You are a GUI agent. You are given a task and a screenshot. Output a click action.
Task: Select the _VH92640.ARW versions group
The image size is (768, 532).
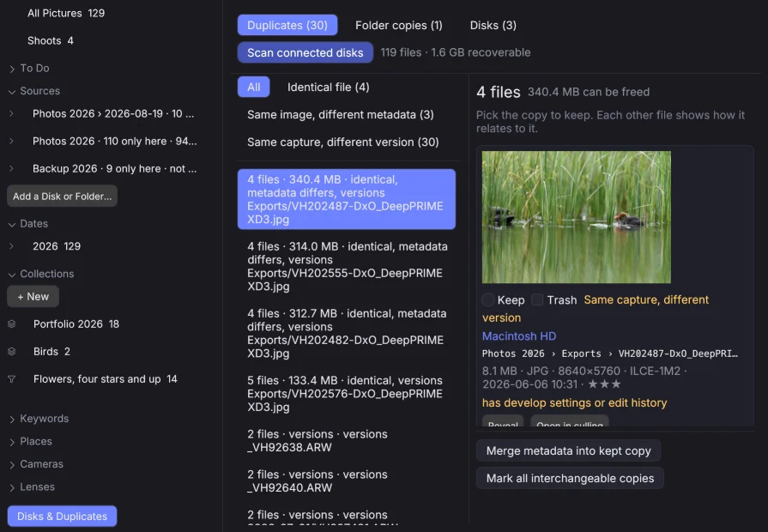point(347,481)
